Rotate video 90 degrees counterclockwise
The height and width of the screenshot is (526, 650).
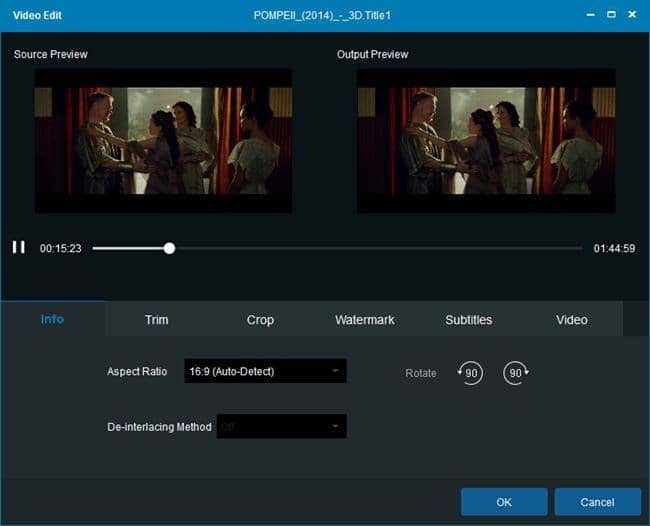tap(470, 373)
